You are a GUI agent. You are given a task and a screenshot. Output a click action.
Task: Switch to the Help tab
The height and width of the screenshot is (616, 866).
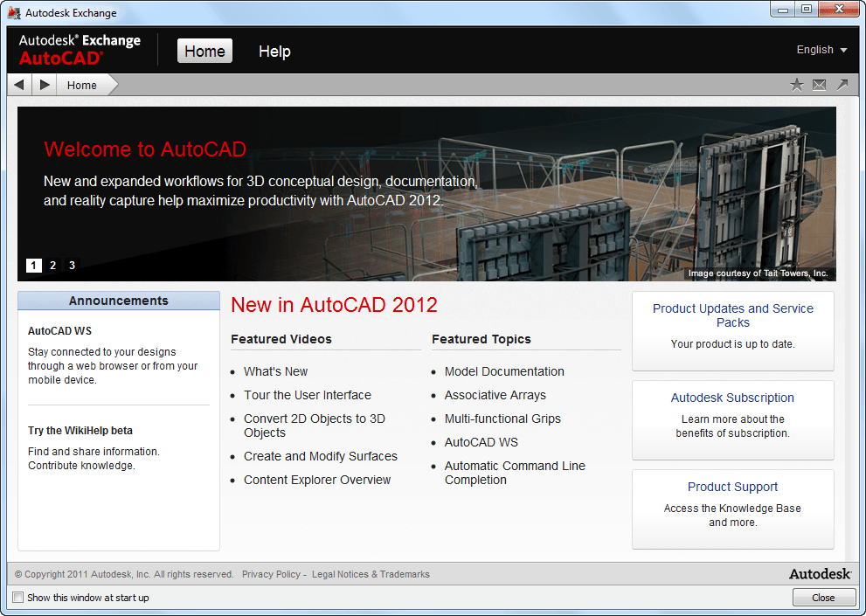point(274,52)
